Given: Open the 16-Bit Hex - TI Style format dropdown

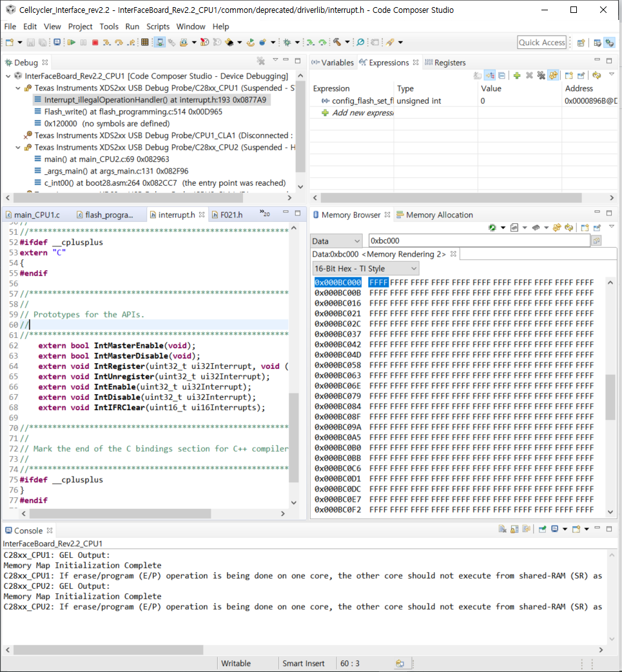Looking at the screenshot, I should 366,269.
